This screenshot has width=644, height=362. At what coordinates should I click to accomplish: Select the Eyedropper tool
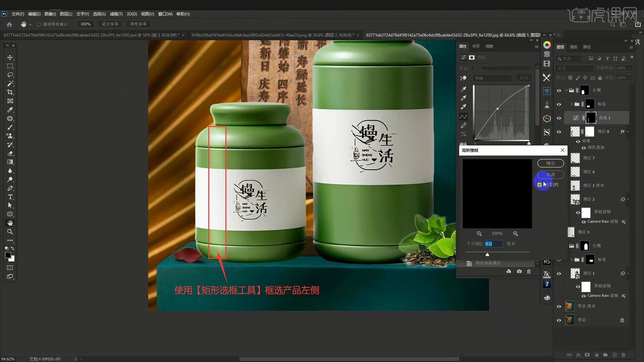[10, 110]
